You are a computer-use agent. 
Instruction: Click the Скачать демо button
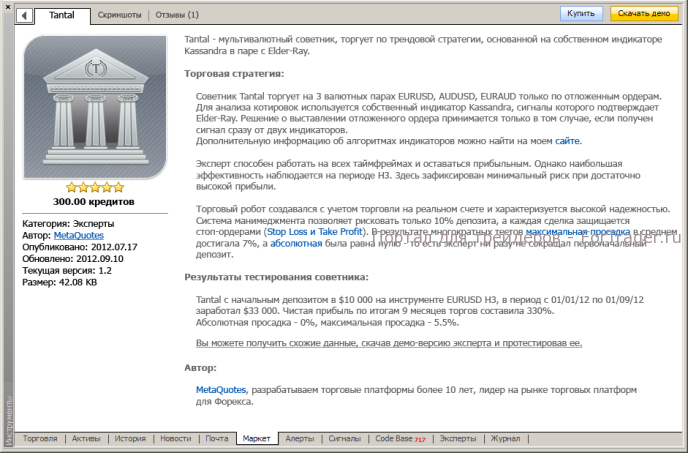644,14
